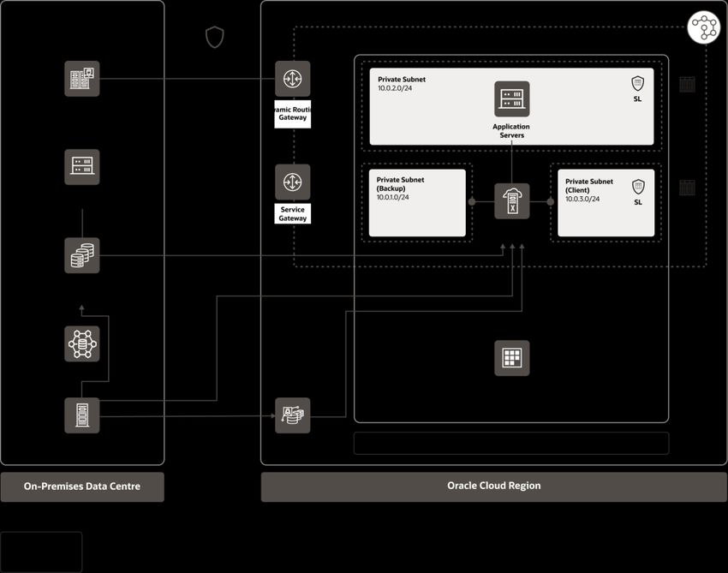Click the 10.0.1.0/24 address text

pos(393,197)
